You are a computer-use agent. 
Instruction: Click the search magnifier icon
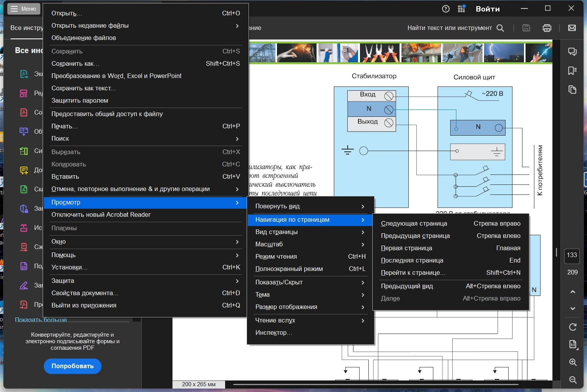(500, 28)
